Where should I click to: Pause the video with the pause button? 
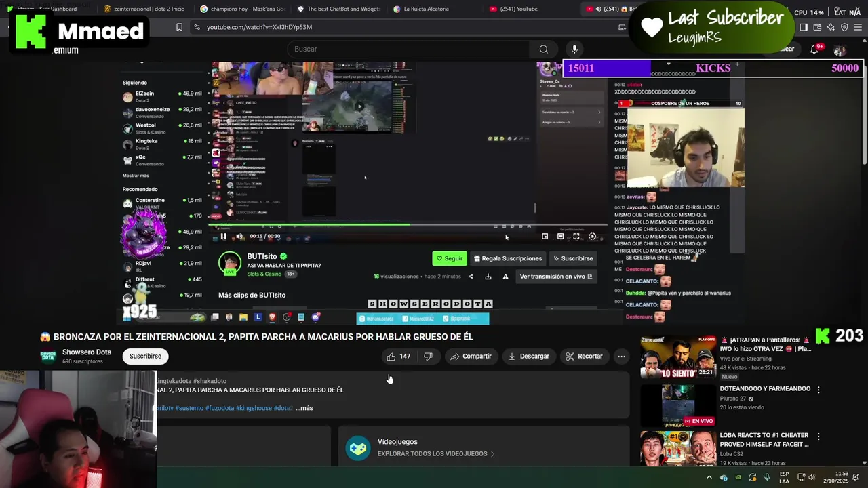[223, 237]
